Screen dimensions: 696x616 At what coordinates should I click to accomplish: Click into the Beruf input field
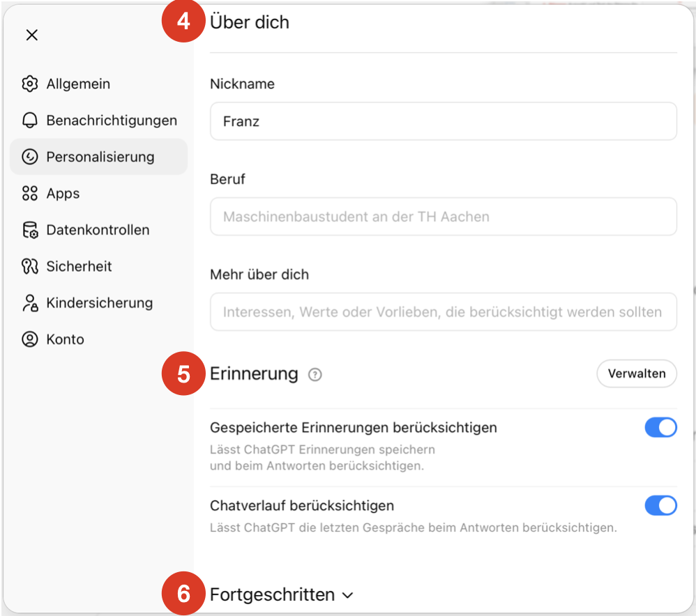(443, 217)
